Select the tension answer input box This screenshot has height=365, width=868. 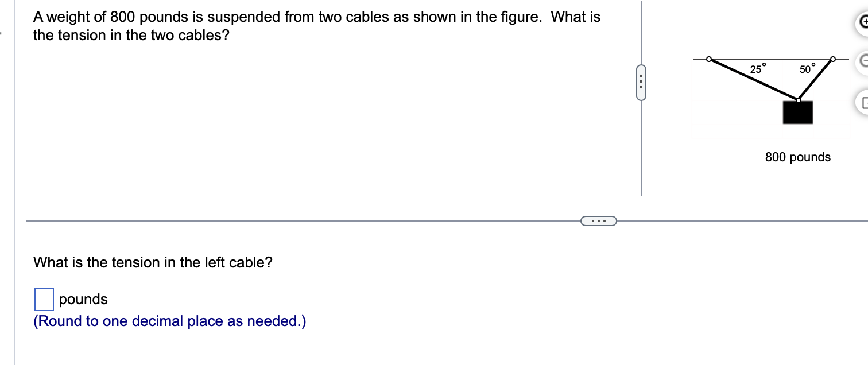coord(43,298)
